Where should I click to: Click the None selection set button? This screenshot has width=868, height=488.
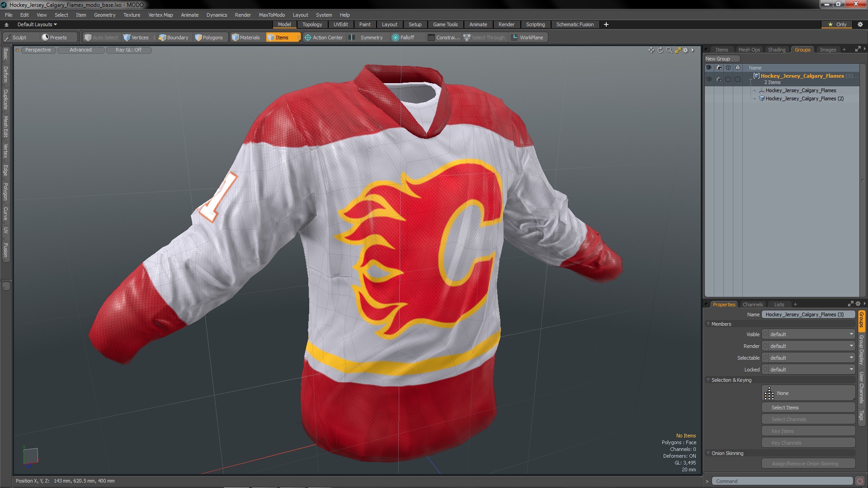[x=808, y=394]
